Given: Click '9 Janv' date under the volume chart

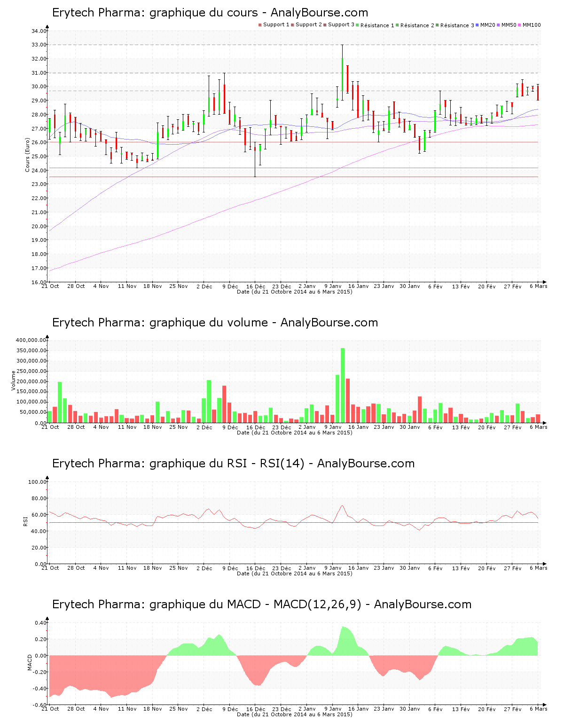Looking at the screenshot, I should tap(333, 427).
